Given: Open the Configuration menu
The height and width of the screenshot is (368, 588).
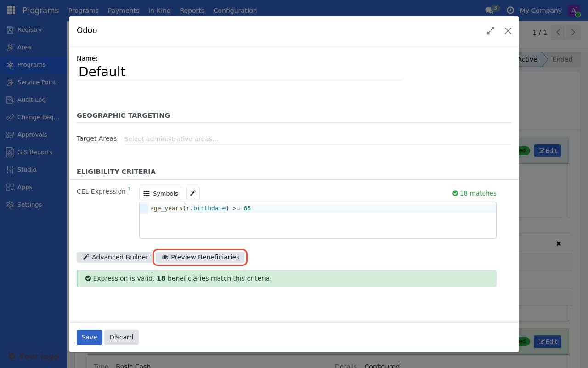Looking at the screenshot, I should pos(235,10).
